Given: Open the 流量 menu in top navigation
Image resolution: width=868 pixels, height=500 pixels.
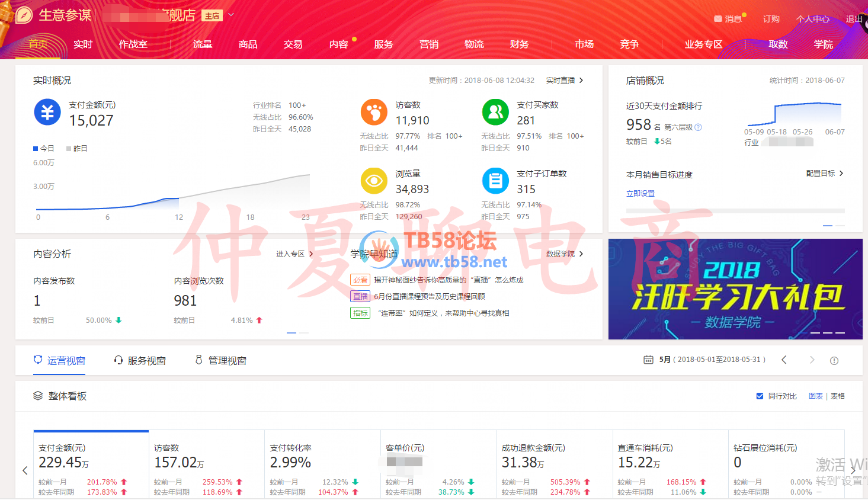Looking at the screenshot, I should click(203, 44).
